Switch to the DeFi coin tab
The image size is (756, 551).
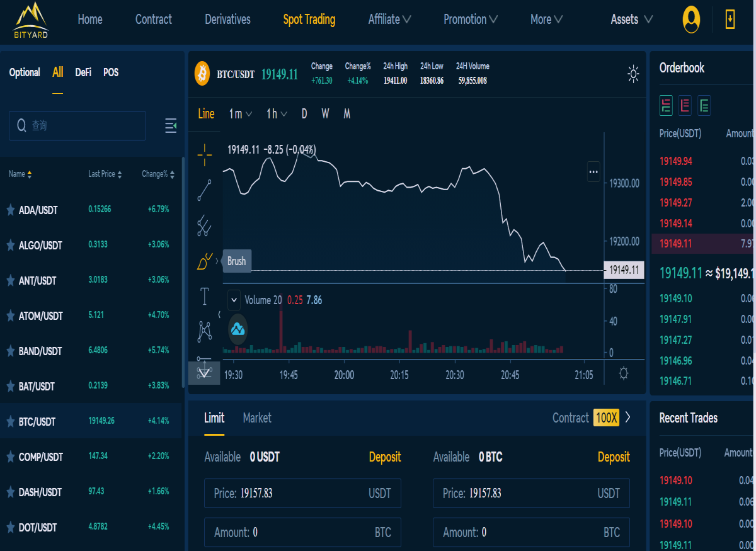pyautogui.click(x=83, y=72)
